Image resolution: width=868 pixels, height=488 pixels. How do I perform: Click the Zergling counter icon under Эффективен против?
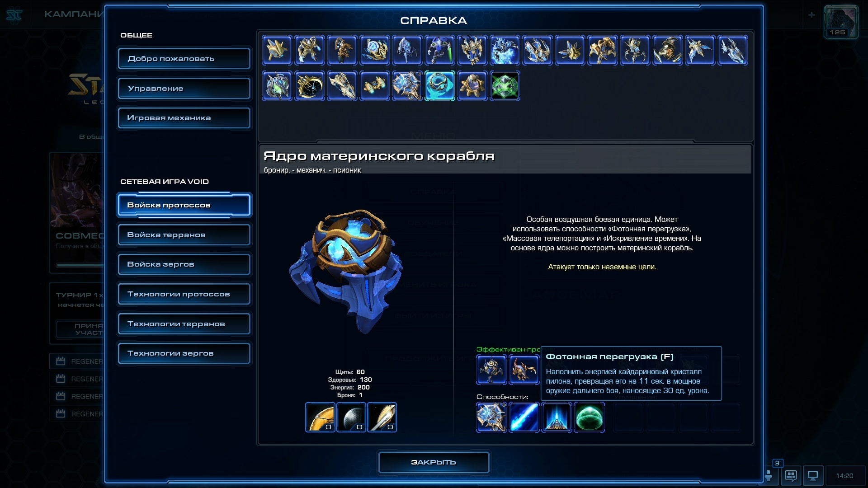(524, 369)
